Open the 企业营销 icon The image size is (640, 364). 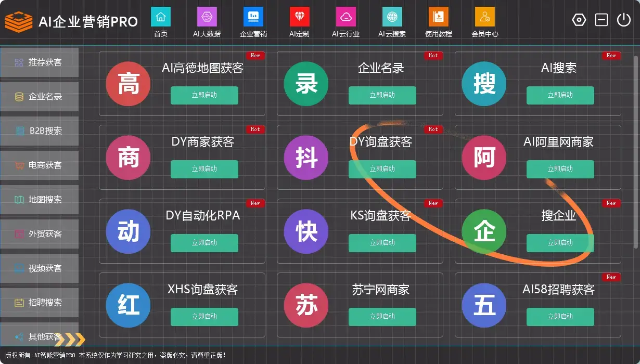click(x=253, y=17)
